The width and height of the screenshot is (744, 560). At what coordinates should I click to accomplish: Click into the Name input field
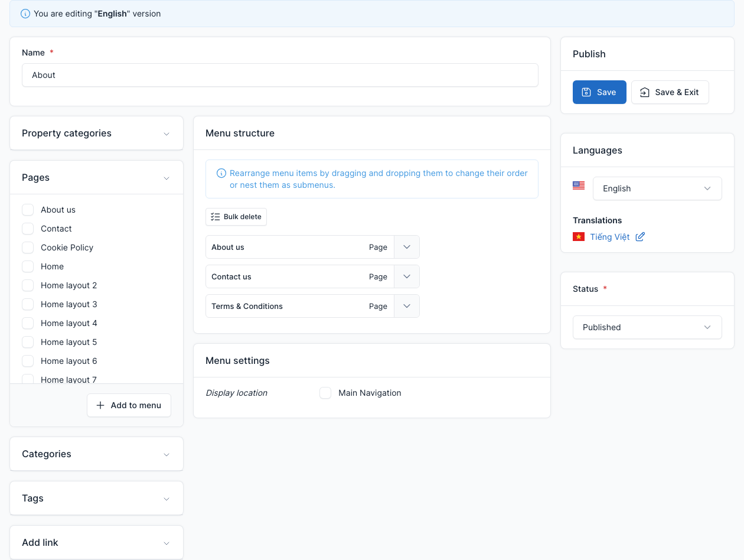pyautogui.click(x=280, y=75)
